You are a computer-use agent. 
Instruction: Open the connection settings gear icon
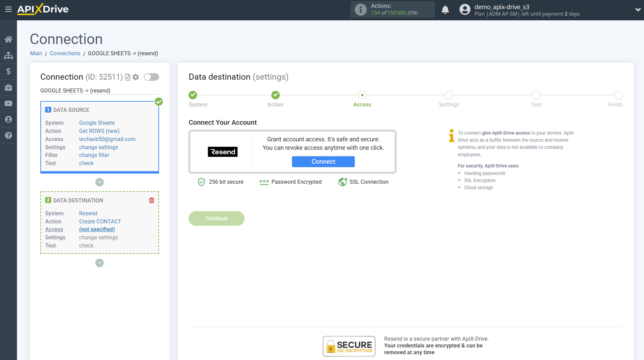(136, 77)
